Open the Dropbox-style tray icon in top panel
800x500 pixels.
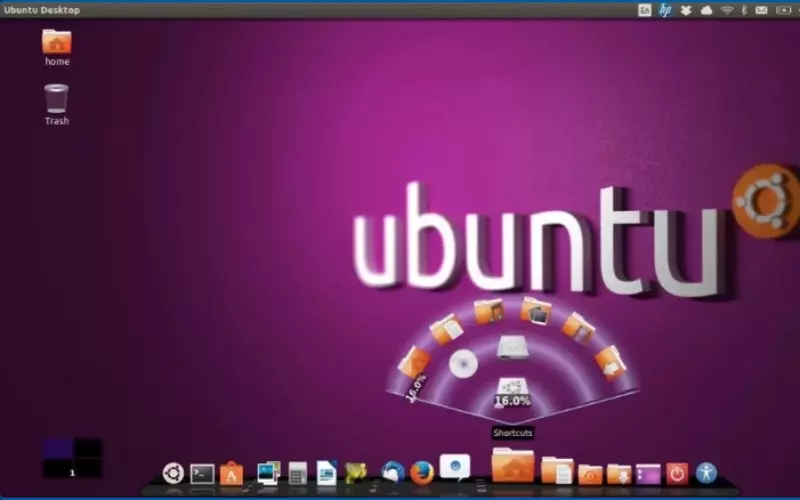coord(686,10)
